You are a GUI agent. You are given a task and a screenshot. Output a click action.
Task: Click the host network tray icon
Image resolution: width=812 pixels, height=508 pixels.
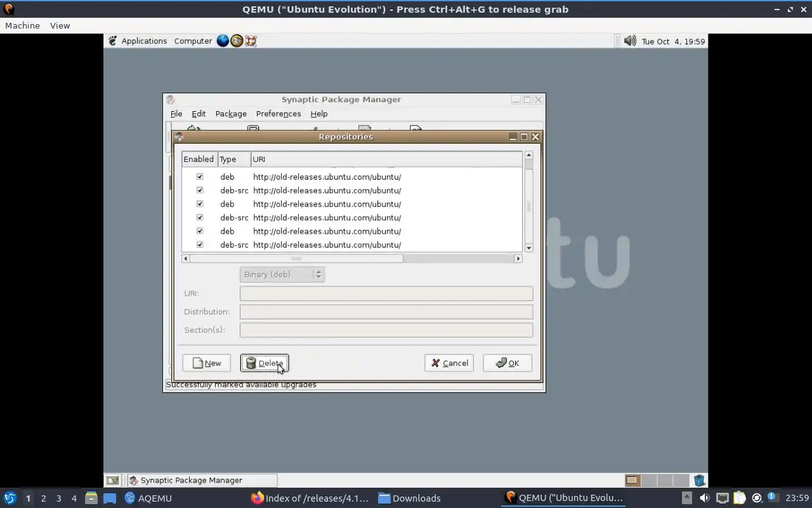[x=722, y=498]
